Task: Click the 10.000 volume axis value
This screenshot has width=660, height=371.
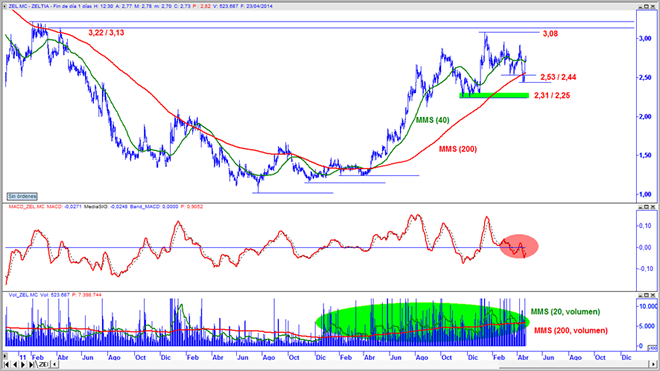Action: tap(648, 307)
